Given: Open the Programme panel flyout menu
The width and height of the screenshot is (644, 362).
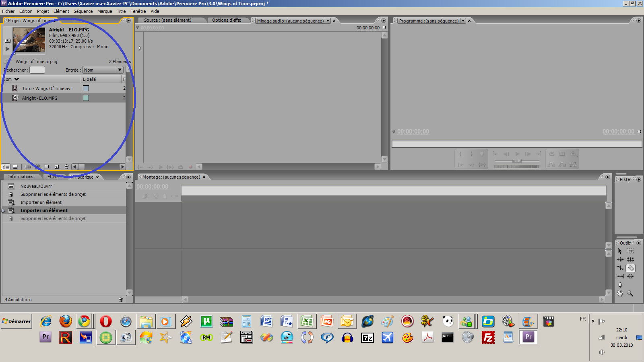Looking at the screenshot, I should (x=638, y=21).
